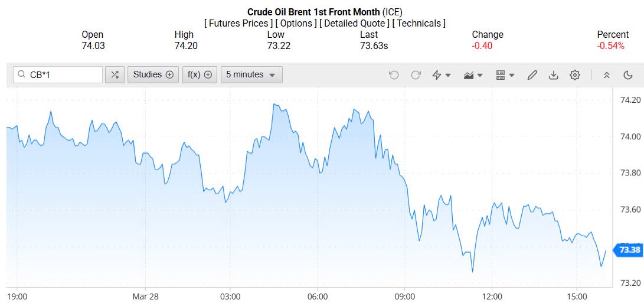Image resolution: width=644 pixels, height=303 pixels.
Task: Click the redo arrow icon
Action: coord(416,75)
